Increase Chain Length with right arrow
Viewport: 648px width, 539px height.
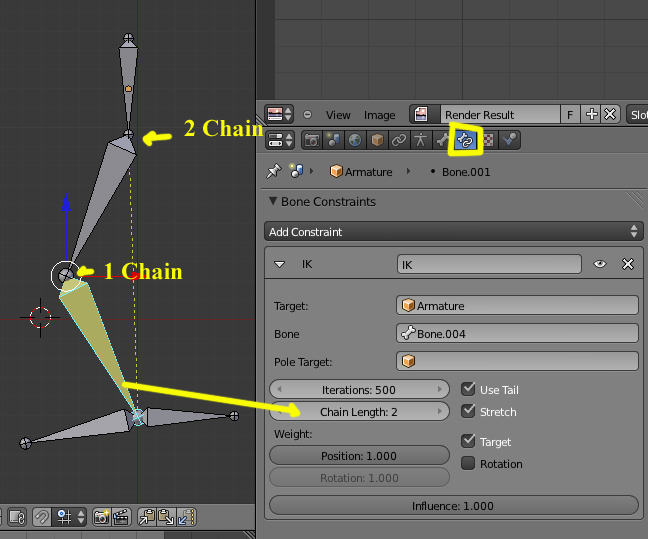(439, 412)
